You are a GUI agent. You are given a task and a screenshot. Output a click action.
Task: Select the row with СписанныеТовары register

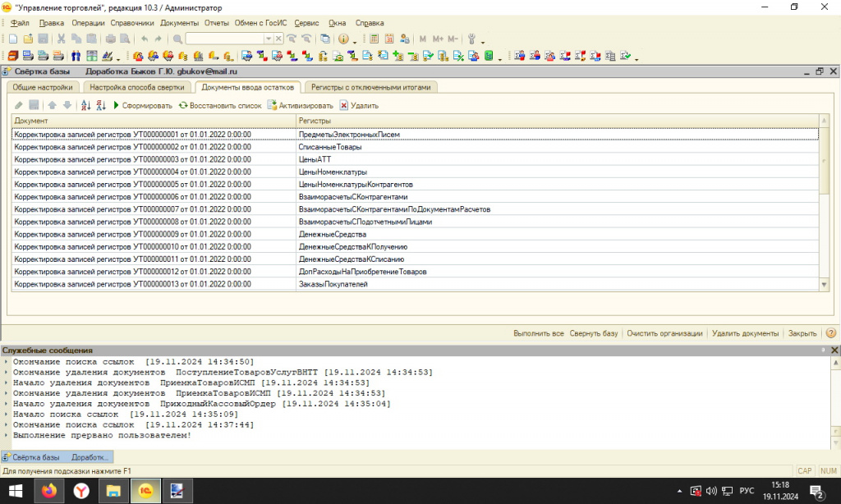click(x=415, y=147)
